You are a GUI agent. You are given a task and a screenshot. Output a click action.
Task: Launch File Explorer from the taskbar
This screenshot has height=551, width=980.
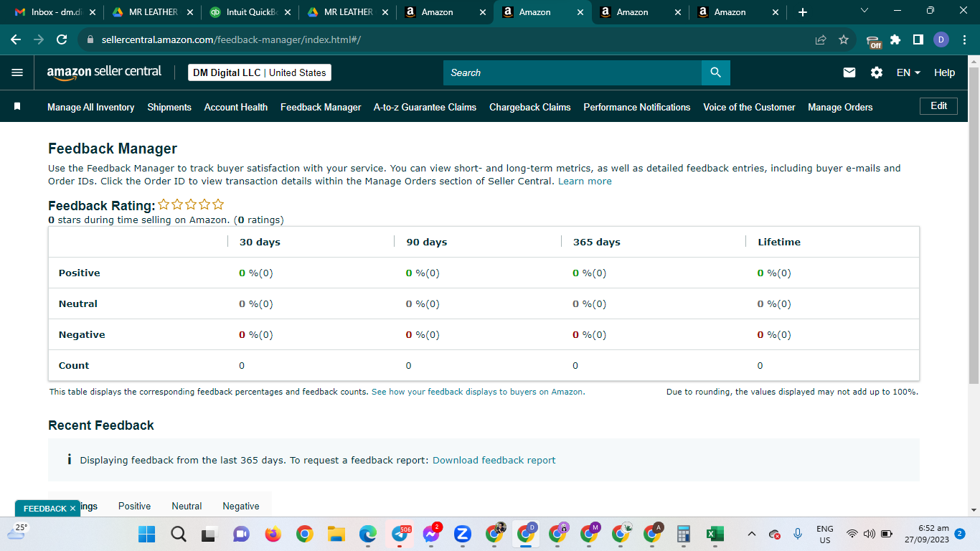(x=336, y=534)
